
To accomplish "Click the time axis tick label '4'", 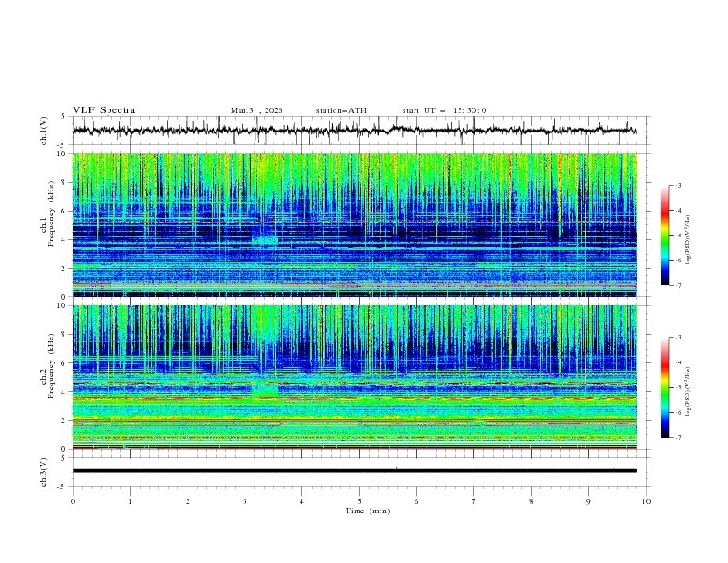I will [301, 501].
